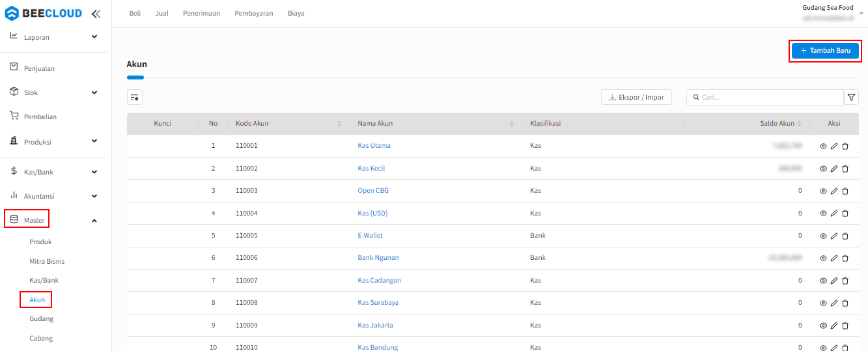View Open CBG with eye icon
868x351 pixels.
[x=823, y=191]
